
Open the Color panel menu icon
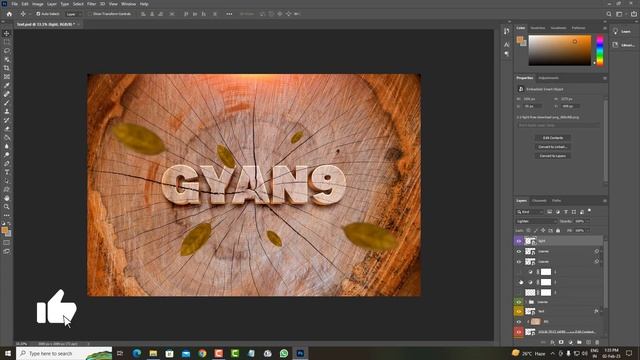coord(605,28)
